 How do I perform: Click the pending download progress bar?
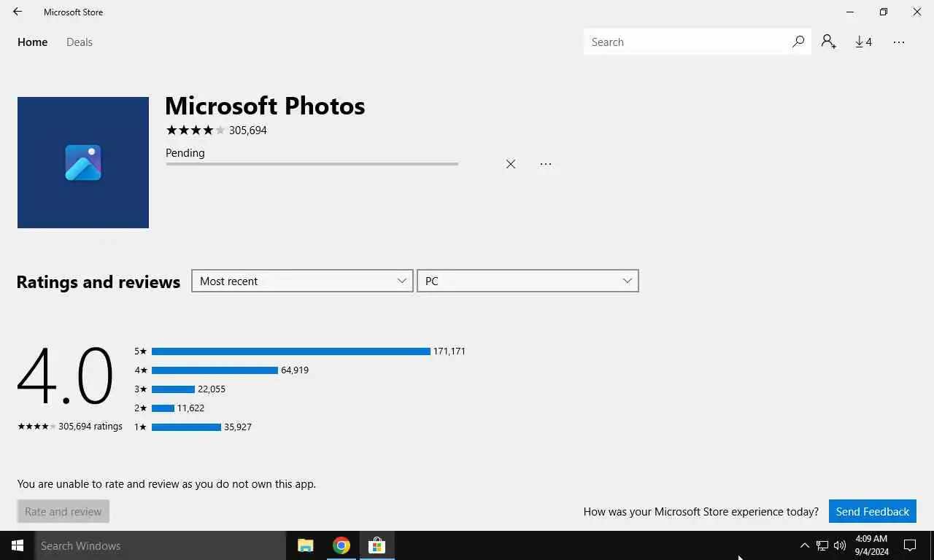pyautogui.click(x=312, y=164)
